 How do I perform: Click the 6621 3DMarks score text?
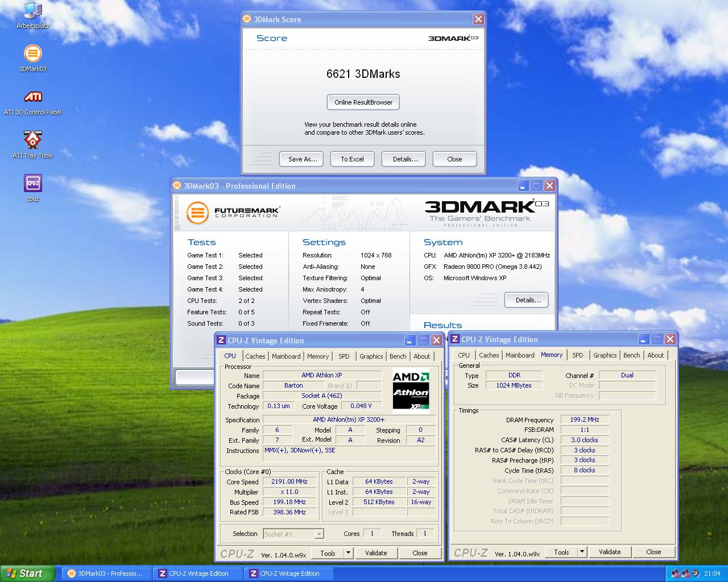tap(363, 74)
